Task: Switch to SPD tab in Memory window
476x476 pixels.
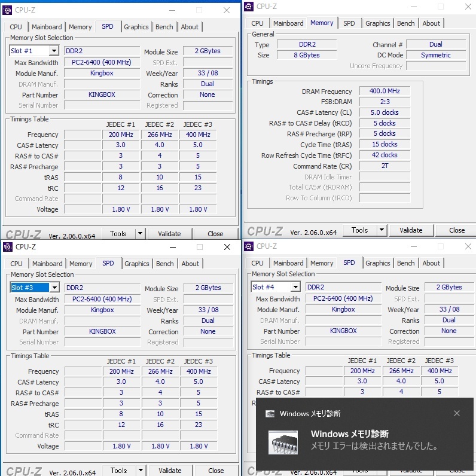Action: click(x=349, y=23)
